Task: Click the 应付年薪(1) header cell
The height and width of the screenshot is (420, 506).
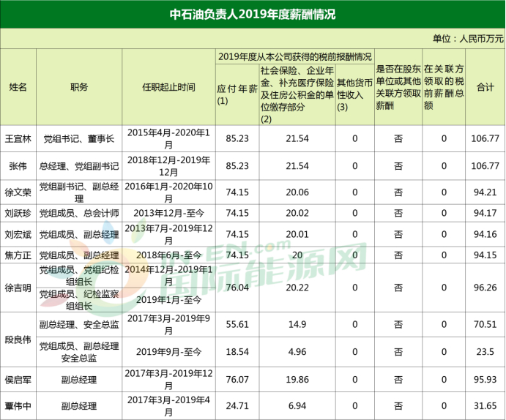Action: [237, 94]
